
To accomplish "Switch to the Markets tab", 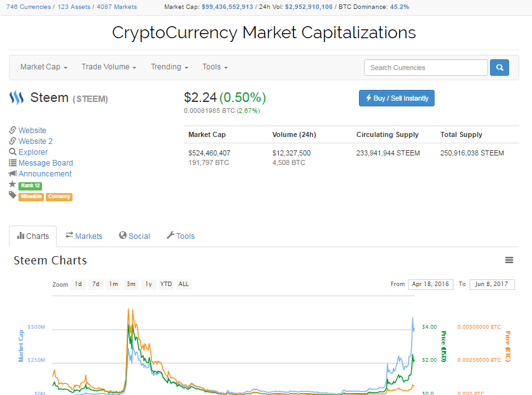I will (x=84, y=236).
